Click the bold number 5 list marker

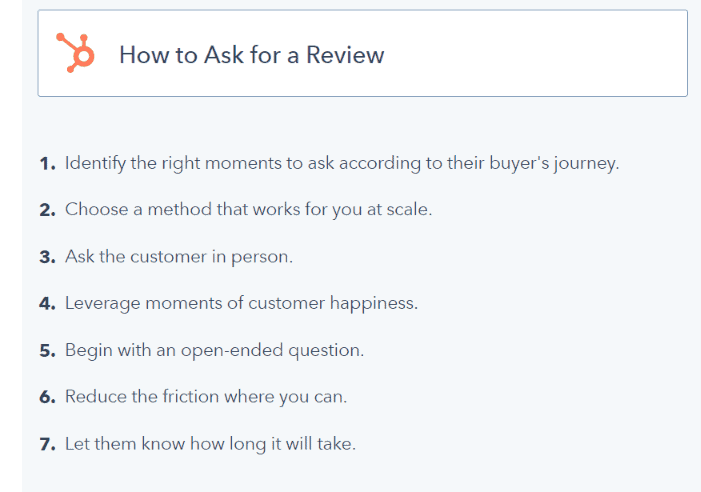pyautogui.click(x=47, y=351)
